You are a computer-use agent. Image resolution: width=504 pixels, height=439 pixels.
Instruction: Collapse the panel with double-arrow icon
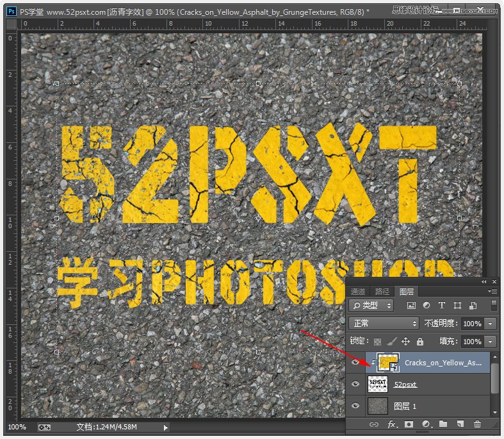484,282
